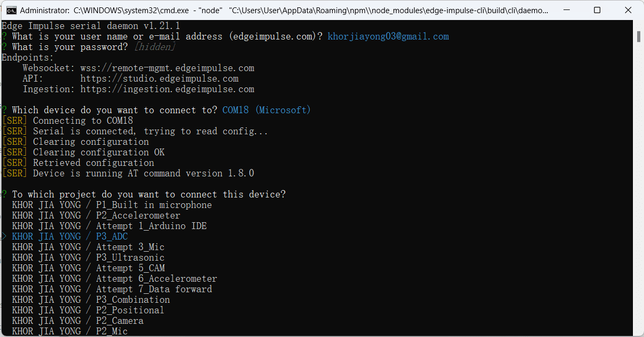Click the COM18 (Microsoft) device answer
644x337 pixels.
[x=266, y=110]
